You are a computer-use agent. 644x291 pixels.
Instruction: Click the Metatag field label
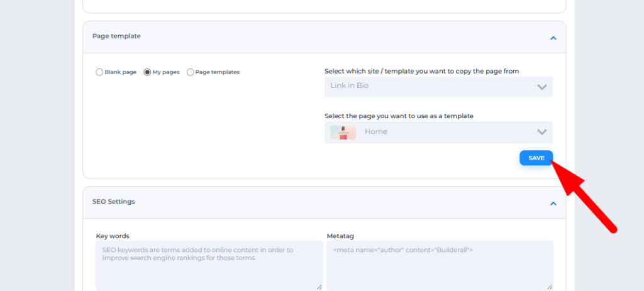340,236
